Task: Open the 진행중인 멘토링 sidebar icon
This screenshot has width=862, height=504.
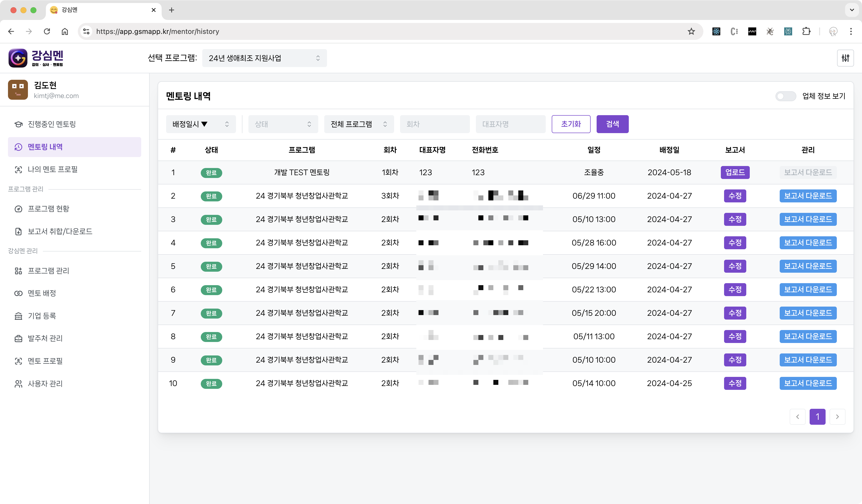Action: coord(18,124)
